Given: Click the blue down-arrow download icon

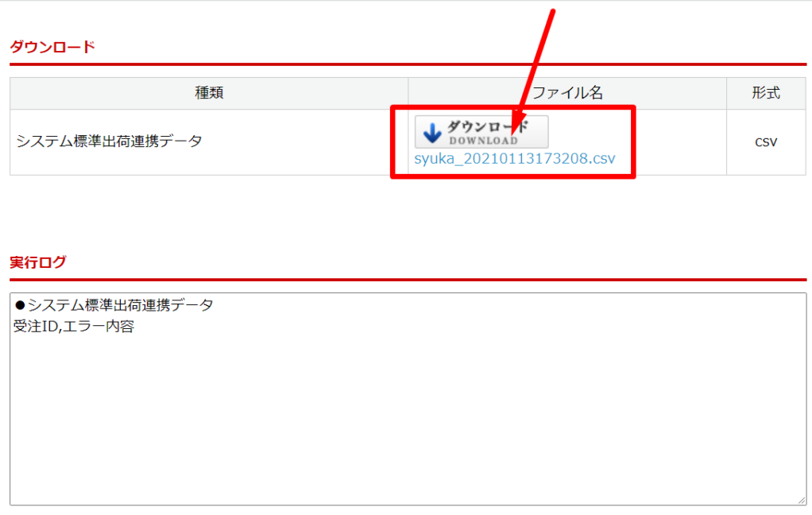Looking at the screenshot, I should tap(432, 133).
